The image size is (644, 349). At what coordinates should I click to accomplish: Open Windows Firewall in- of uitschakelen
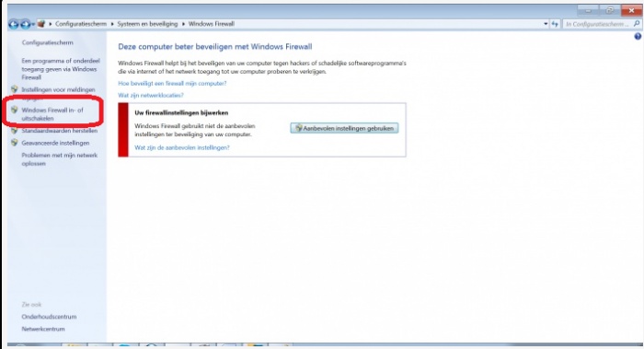pos(52,114)
